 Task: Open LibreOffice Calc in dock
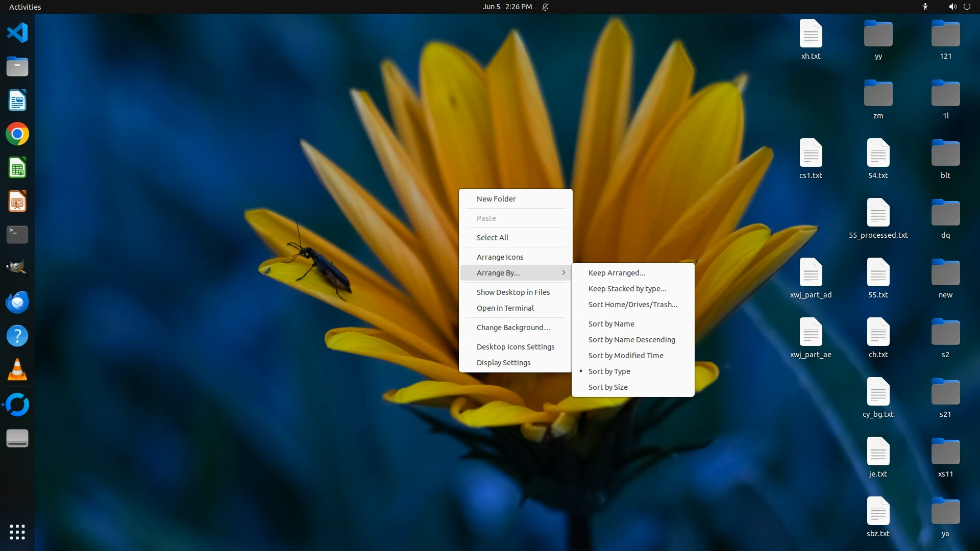click(17, 168)
